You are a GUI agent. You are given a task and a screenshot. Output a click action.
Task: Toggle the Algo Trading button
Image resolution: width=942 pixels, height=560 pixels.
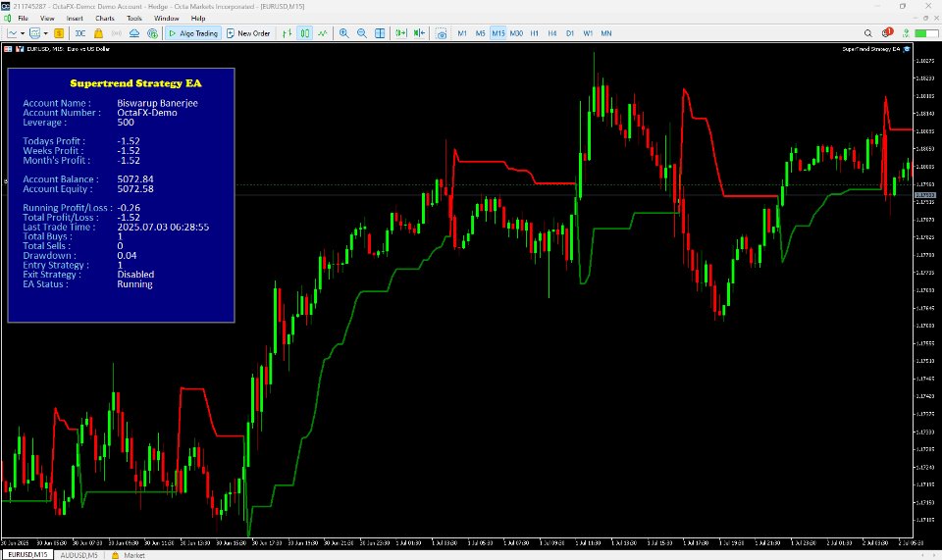193,33
